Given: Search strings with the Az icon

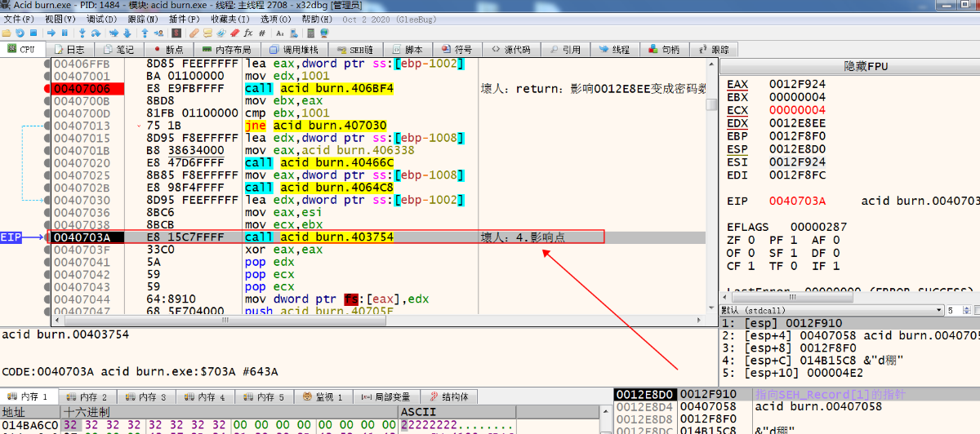Looking at the screenshot, I should pyautogui.click(x=280, y=33).
